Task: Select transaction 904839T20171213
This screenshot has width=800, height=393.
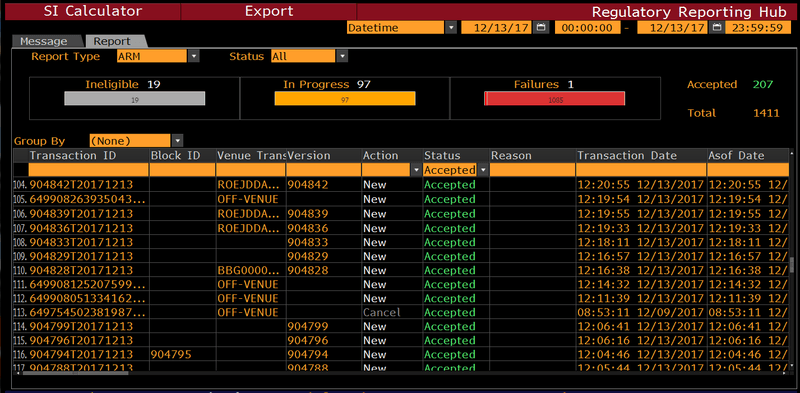Action: pos(81,213)
